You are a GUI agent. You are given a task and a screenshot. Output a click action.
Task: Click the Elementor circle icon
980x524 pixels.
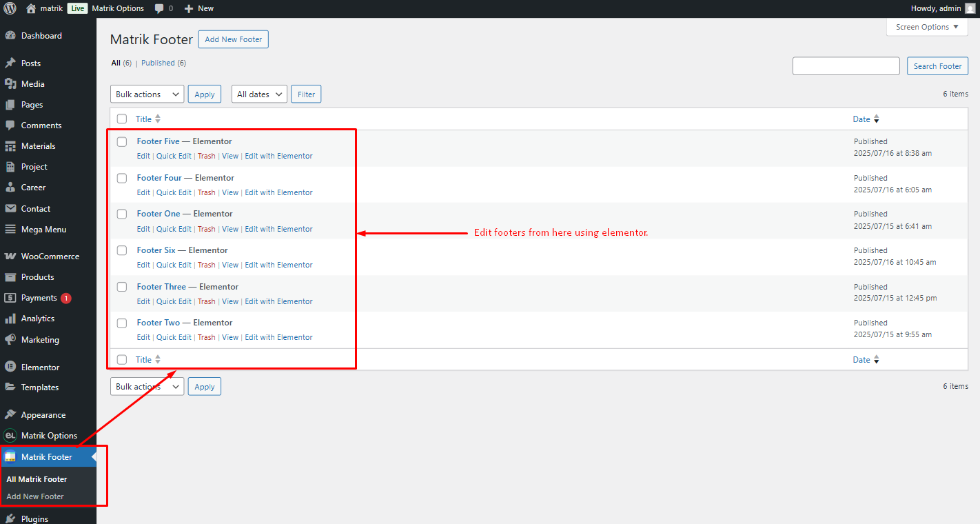click(x=10, y=367)
